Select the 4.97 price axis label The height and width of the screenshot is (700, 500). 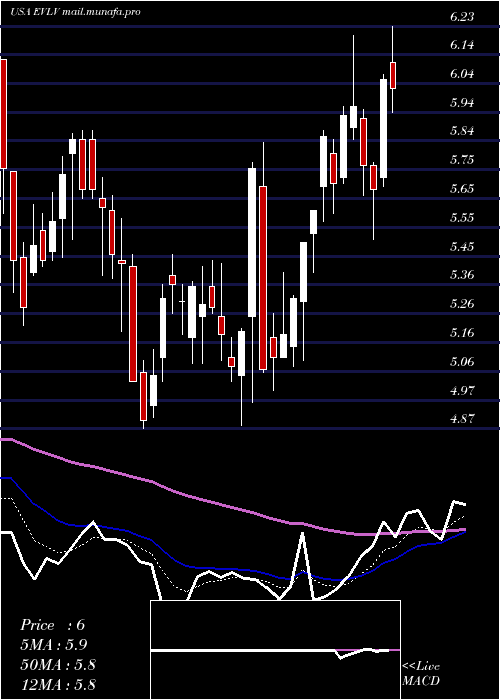pos(462,390)
